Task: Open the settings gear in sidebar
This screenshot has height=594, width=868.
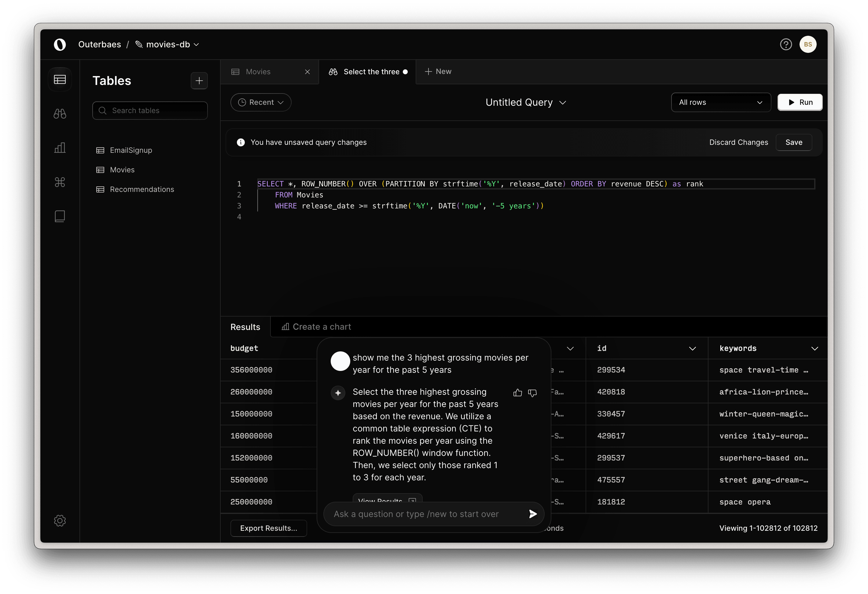Action: [x=60, y=520]
